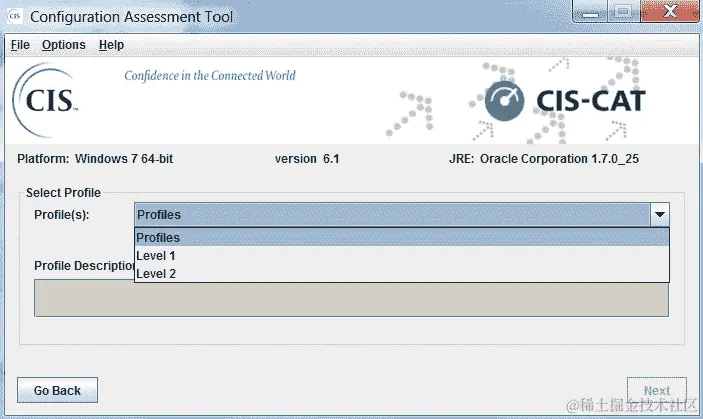This screenshot has height=419, width=703.
Task: Click the Profiles dropdown arrow
Action: 660,215
